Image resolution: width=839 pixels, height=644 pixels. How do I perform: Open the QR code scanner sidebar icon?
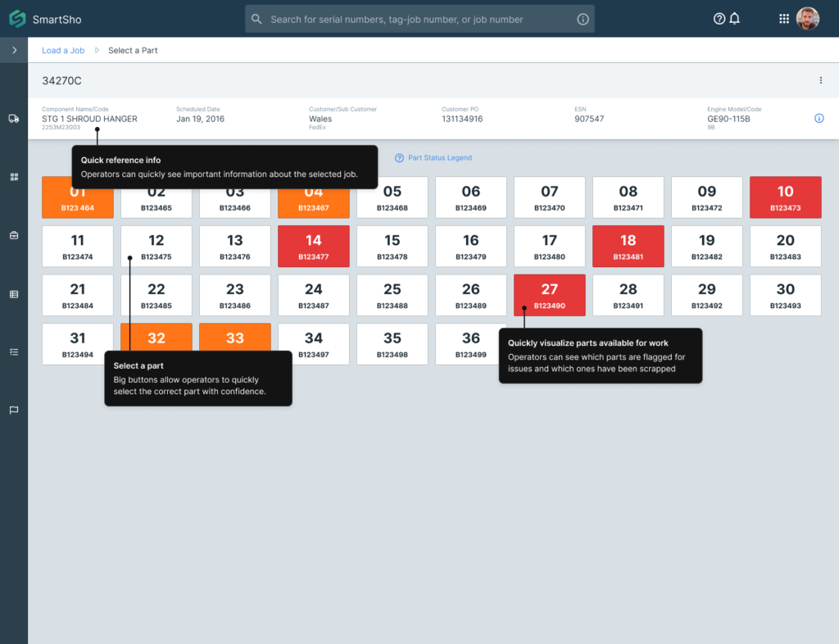click(x=14, y=177)
